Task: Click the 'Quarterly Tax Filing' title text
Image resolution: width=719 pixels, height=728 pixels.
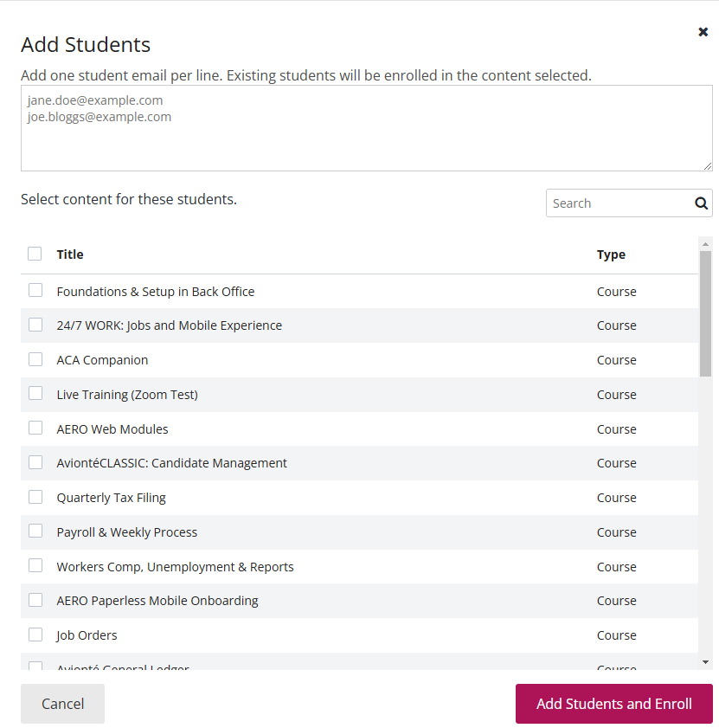Action: coord(111,498)
